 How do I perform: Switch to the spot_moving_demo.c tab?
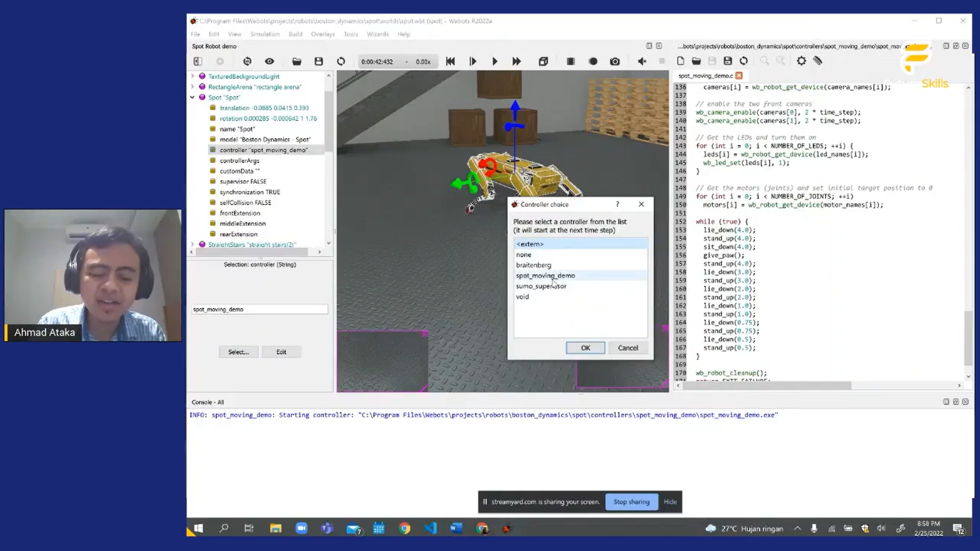click(x=706, y=75)
